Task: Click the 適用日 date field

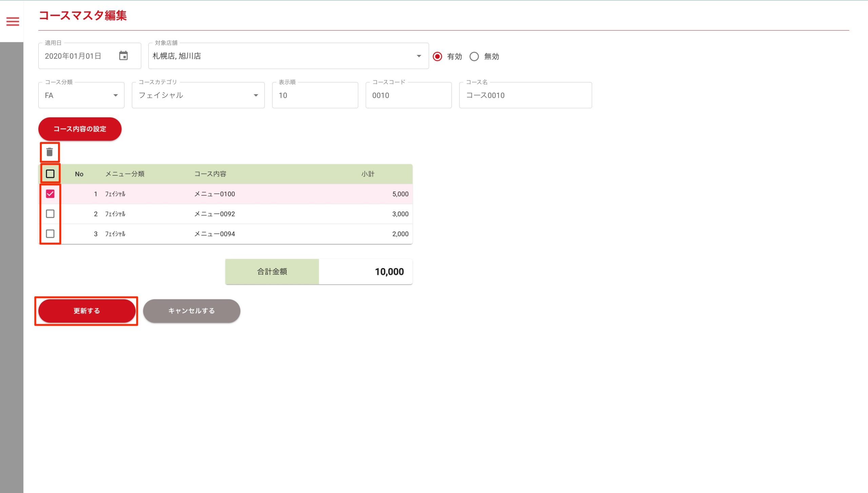Action: [x=78, y=56]
